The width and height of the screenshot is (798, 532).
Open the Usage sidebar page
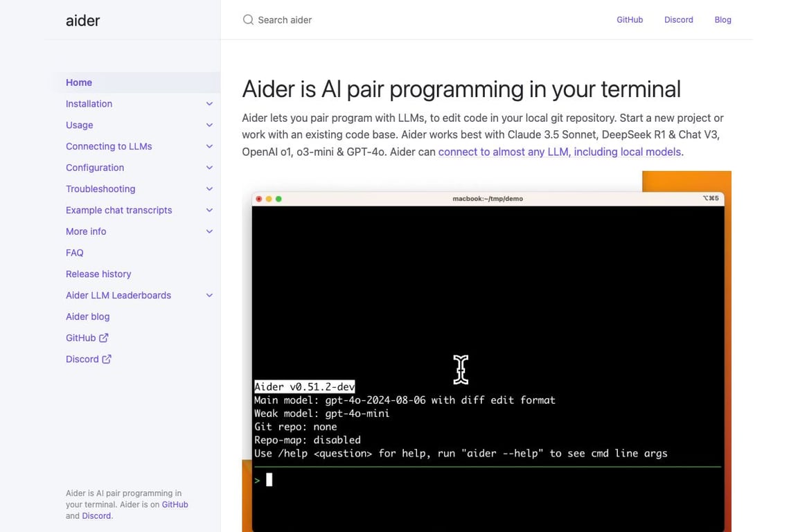click(x=80, y=125)
